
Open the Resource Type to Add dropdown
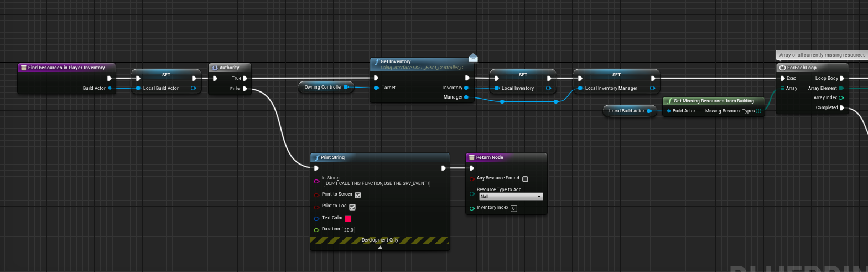coord(511,197)
